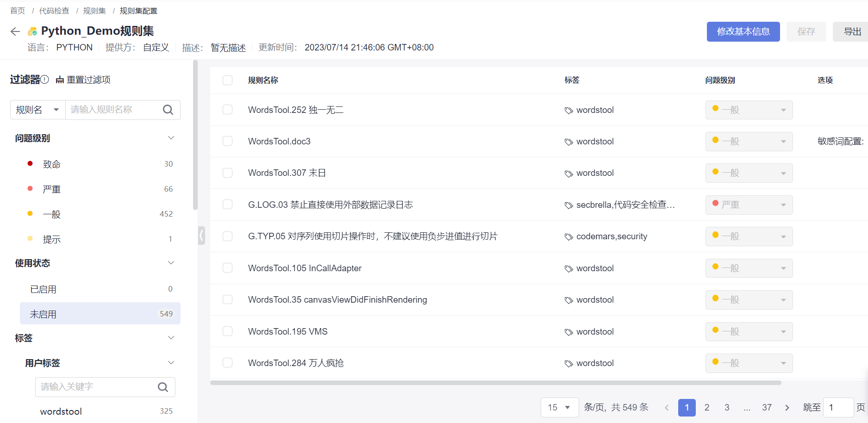Collapse the 问题级别 filter section
This screenshot has width=868, height=423.
[x=171, y=138]
